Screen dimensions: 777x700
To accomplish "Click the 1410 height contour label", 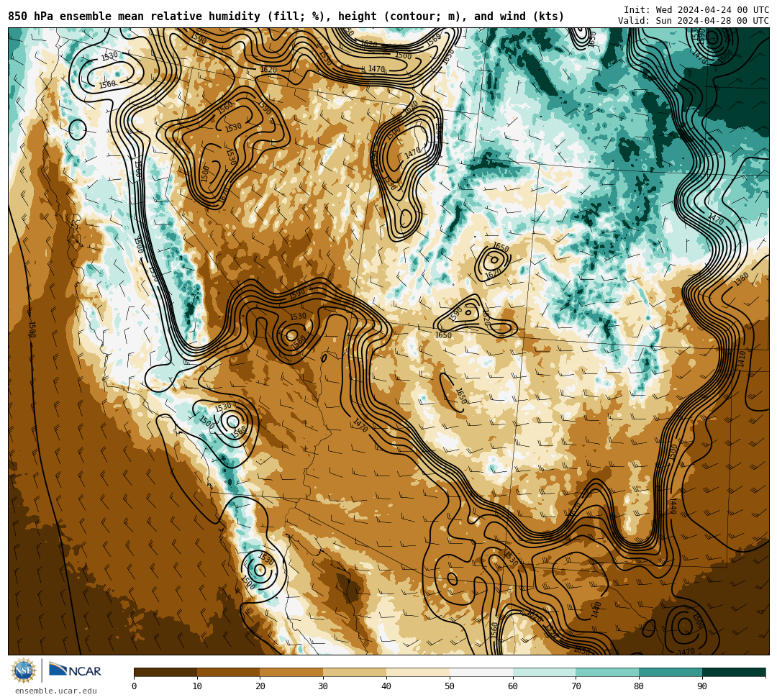I will pyautogui.click(x=741, y=359).
